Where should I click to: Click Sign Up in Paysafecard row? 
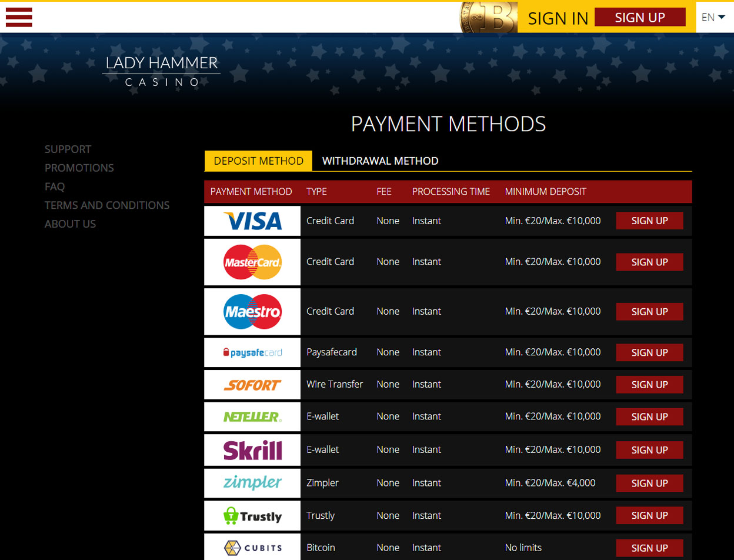[649, 352]
